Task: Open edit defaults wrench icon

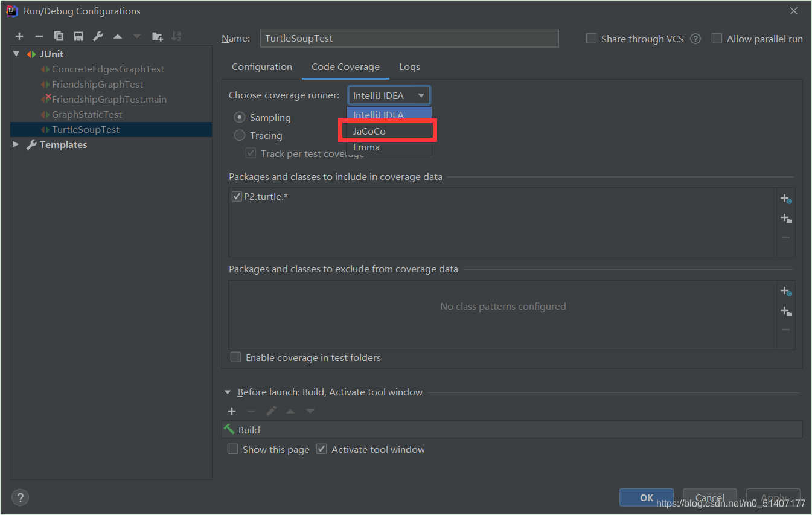Action: click(x=98, y=37)
